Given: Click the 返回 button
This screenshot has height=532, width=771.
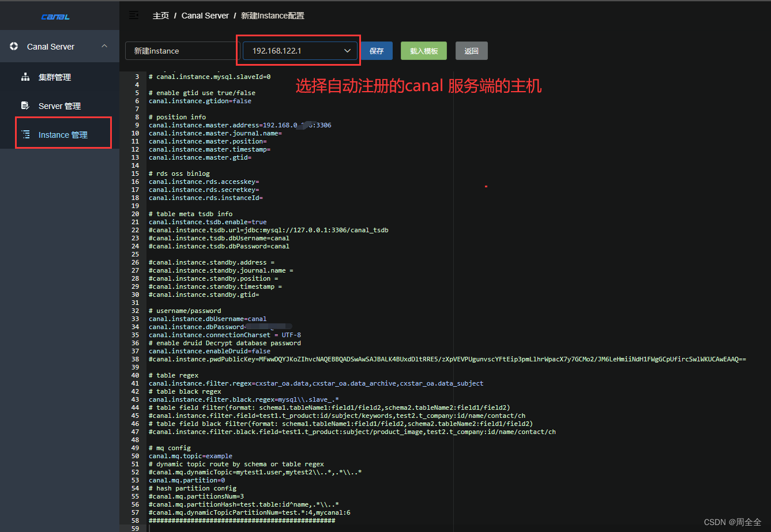Looking at the screenshot, I should tap(472, 51).
